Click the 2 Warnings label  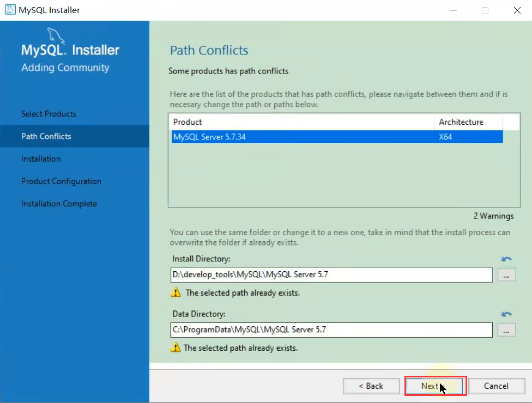(x=494, y=216)
